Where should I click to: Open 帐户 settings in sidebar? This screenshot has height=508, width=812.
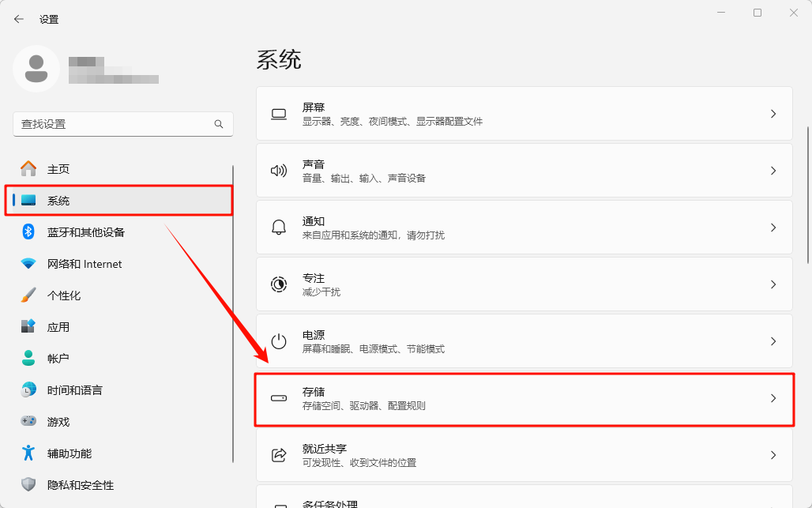tap(58, 359)
